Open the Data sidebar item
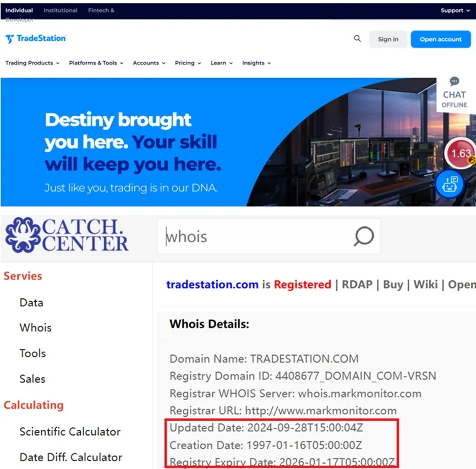476x469 pixels. [x=31, y=303]
